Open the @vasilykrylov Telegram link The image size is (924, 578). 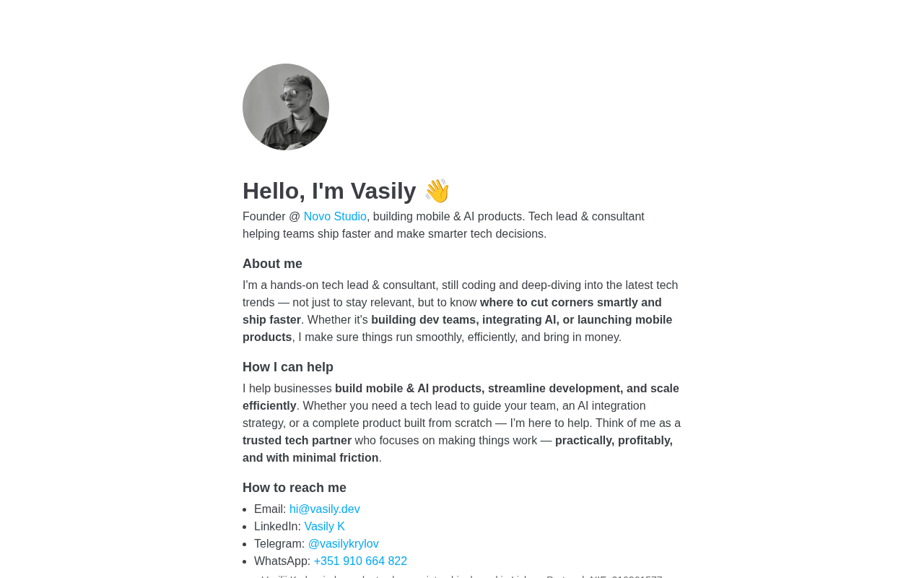pyautogui.click(x=343, y=544)
